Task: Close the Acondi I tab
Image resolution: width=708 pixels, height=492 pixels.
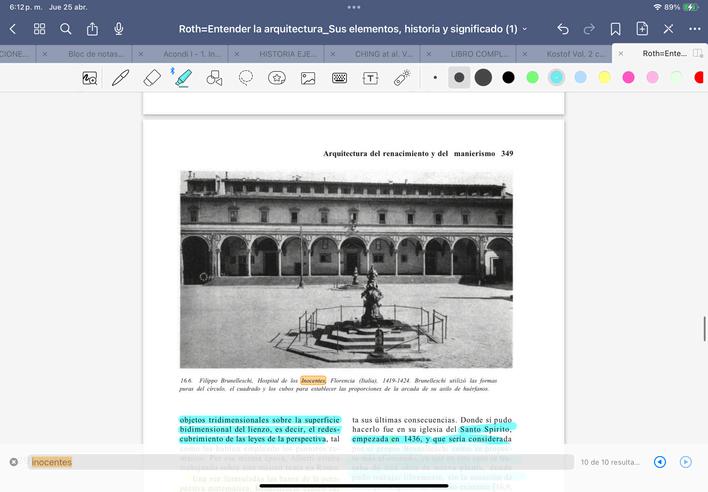Action: click(x=140, y=54)
